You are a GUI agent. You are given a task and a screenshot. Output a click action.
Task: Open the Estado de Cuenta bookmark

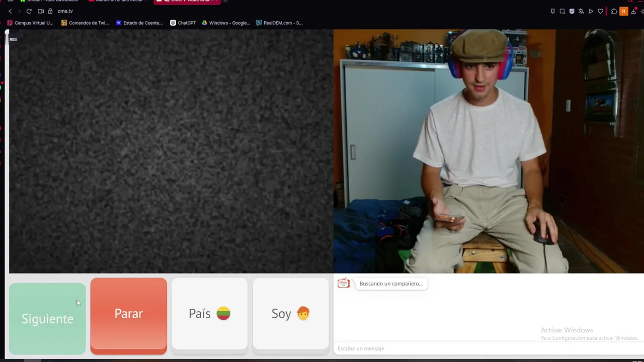139,23
